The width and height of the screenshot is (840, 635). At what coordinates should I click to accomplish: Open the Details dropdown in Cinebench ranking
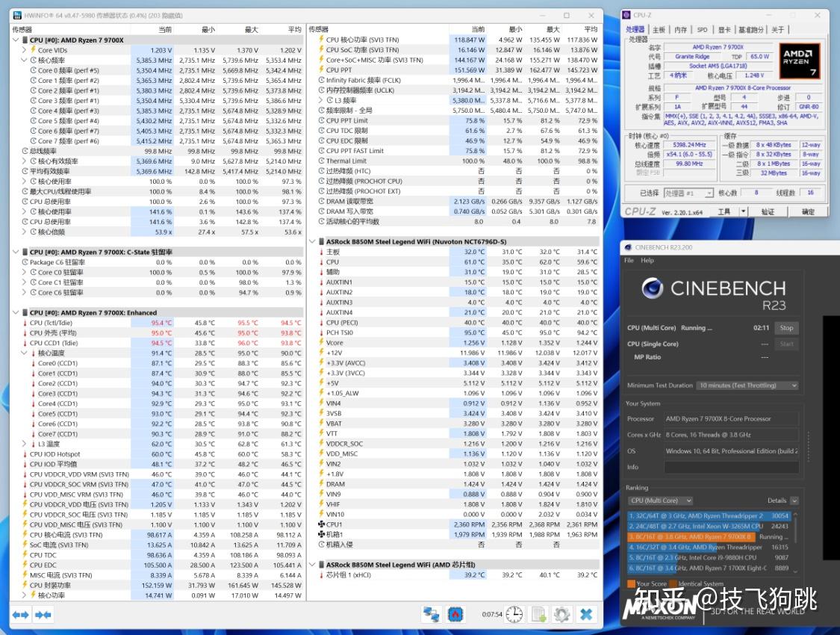click(794, 501)
